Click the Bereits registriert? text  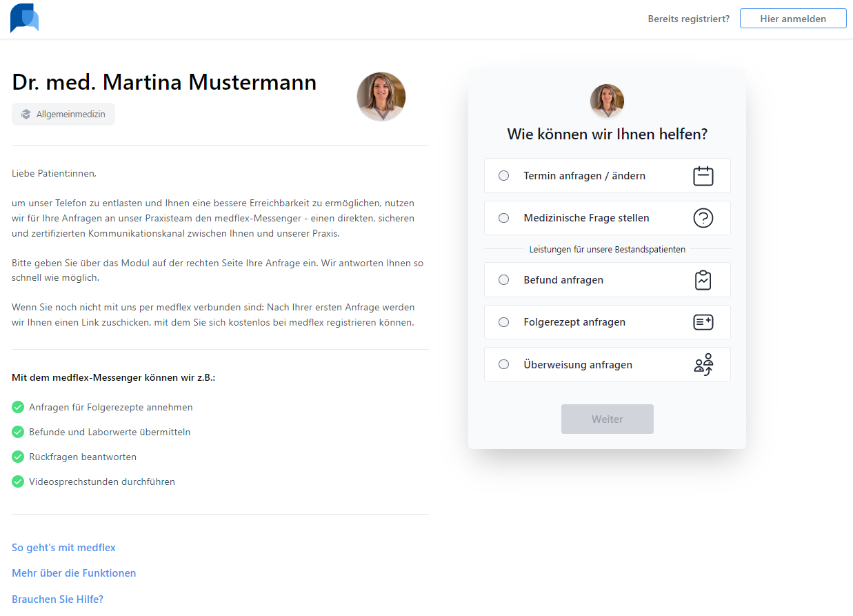[688, 19]
